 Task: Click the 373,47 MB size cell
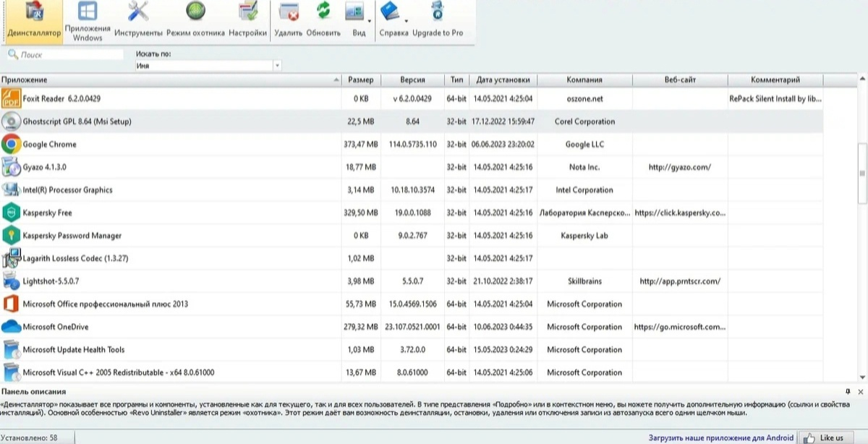pos(361,144)
